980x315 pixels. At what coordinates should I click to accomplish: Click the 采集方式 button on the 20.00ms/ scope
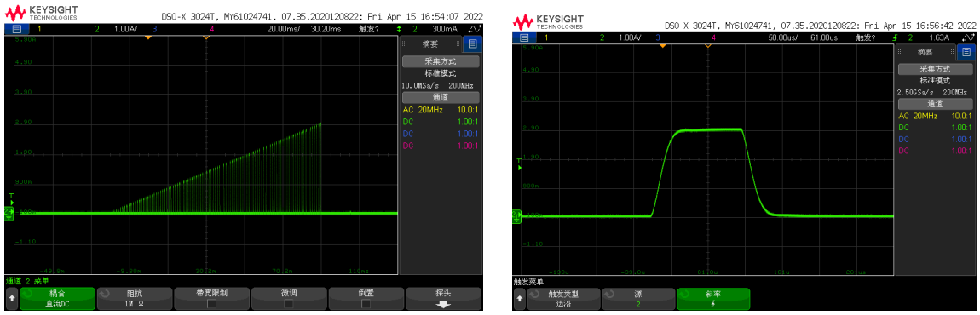(x=441, y=62)
